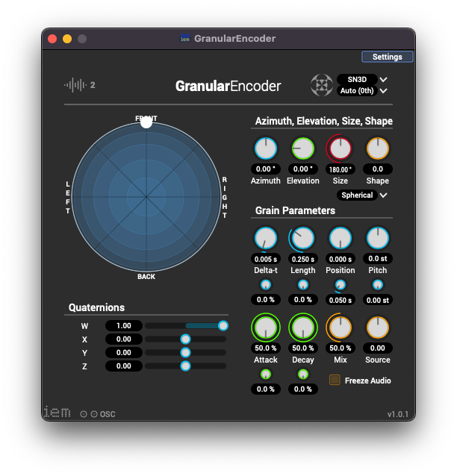Open the Auto (0th) order dropdown
This screenshot has width=457, height=476.
click(x=363, y=91)
